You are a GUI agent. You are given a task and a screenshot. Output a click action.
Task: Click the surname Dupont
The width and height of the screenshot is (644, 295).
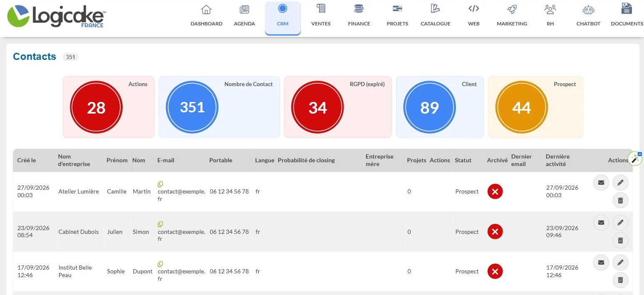pos(143,271)
